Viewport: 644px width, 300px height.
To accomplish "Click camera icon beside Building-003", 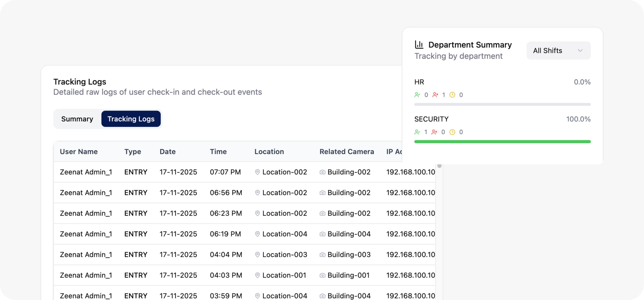I will tap(323, 255).
